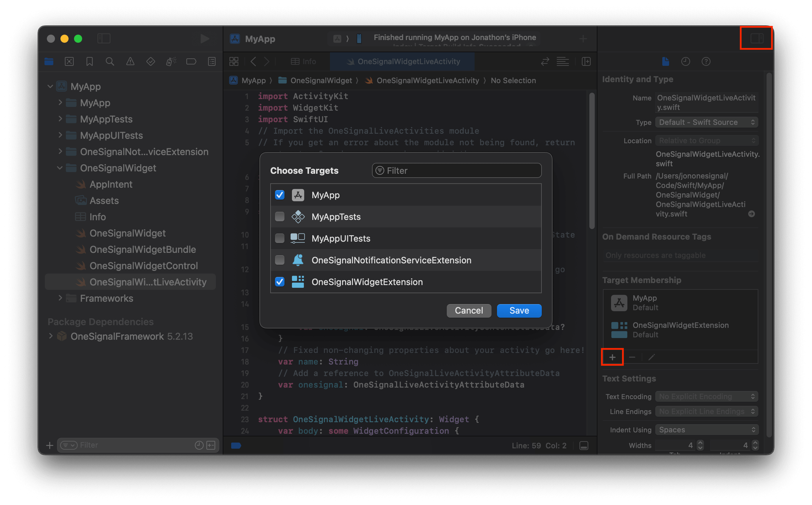Image resolution: width=812 pixels, height=505 pixels.
Task: Open the Source Control navigator
Action: pos(69,61)
